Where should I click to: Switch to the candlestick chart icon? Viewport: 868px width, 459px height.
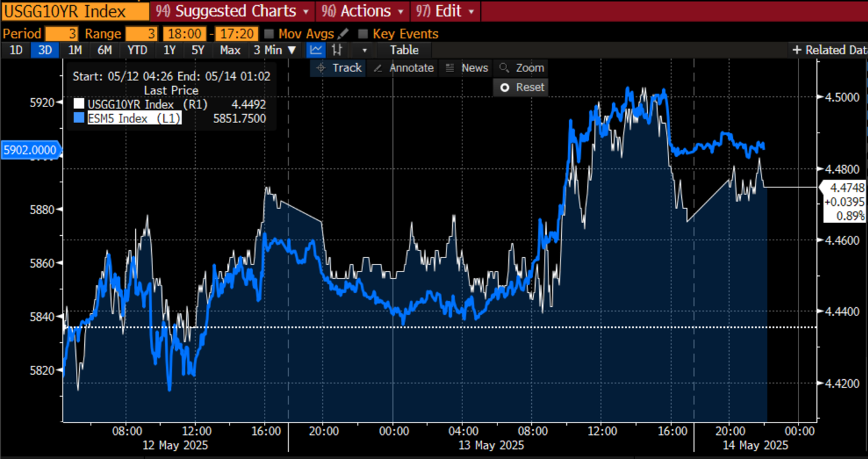(x=337, y=50)
